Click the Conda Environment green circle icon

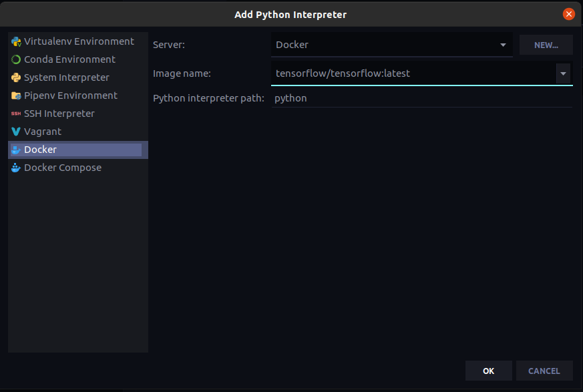pyautogui.click(x=16, y=59)
